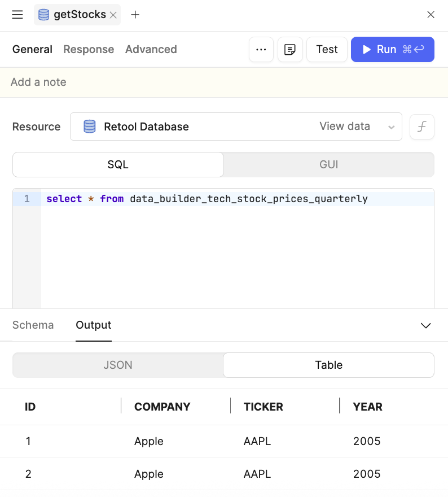Close the getStocks query tab

click(x=113, y=15)
